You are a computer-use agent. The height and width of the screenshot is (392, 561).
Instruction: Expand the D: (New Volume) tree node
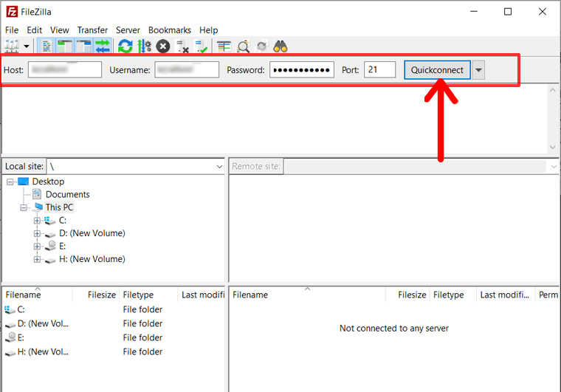click(x=37, y=233)
